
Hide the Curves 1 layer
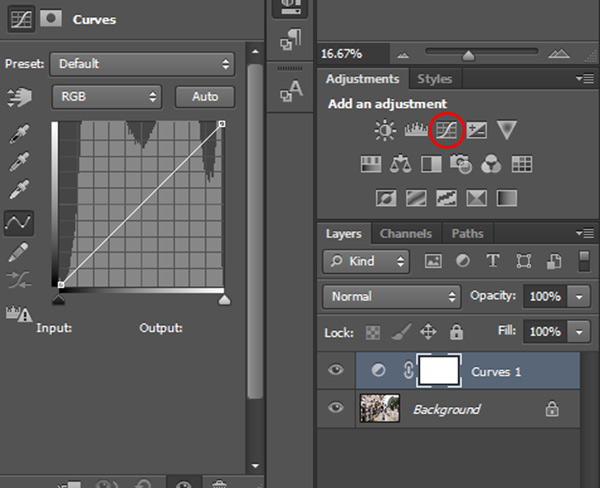point(336,370)
